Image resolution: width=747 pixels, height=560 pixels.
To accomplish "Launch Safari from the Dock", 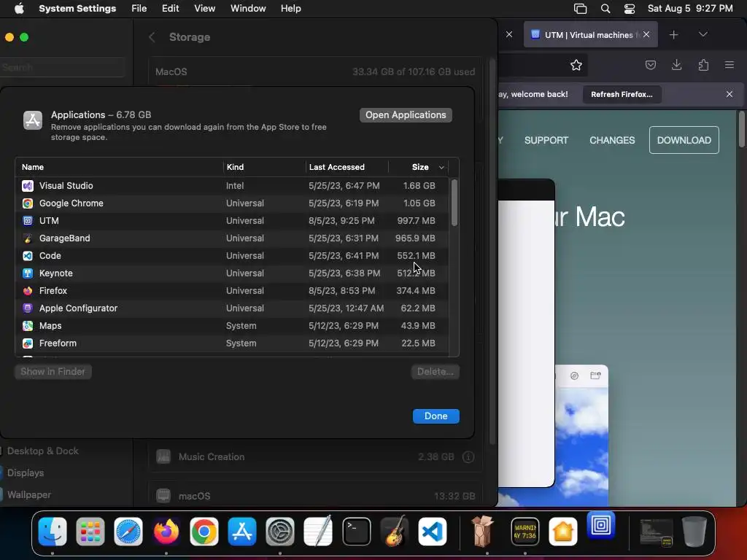I will [x=128, y=532].
